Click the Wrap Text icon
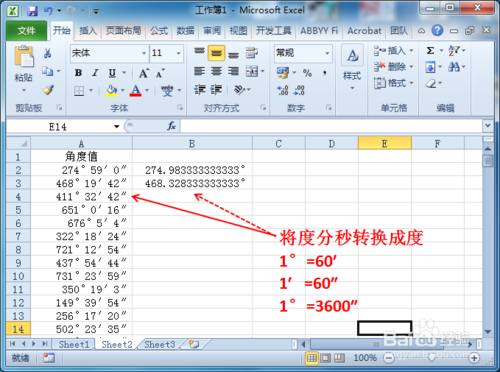The image size is (500, 372). pos(252,53)
